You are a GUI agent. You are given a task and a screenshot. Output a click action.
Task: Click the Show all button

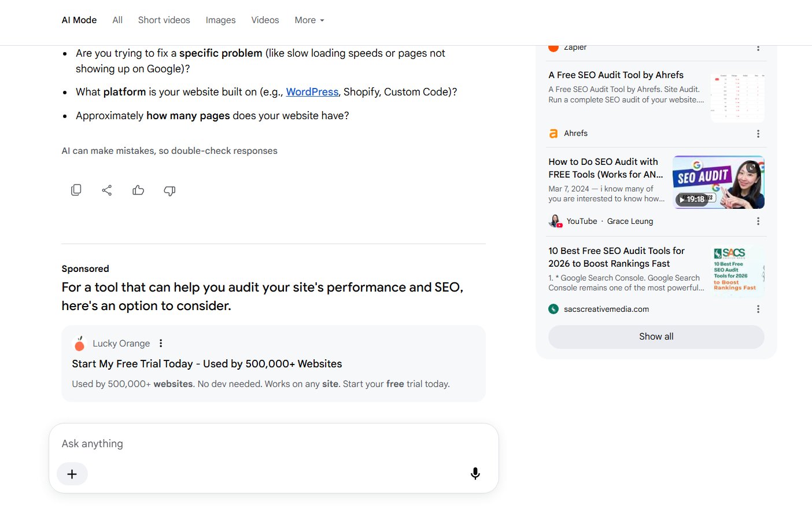(656, 337)
